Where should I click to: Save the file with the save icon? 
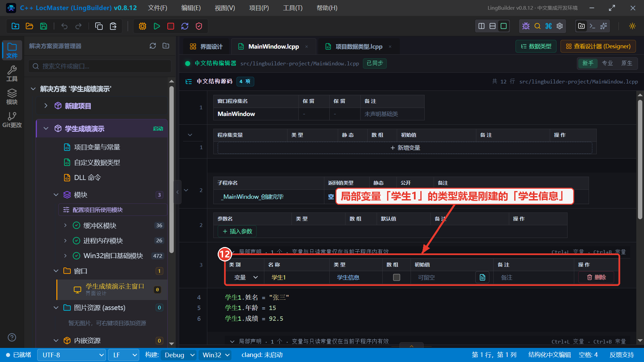coord(44,26)
